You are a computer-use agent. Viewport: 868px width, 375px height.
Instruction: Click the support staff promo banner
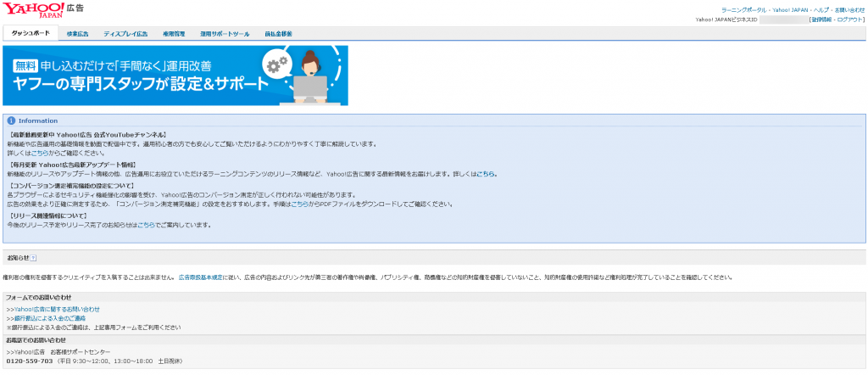[x=175, y=76]
